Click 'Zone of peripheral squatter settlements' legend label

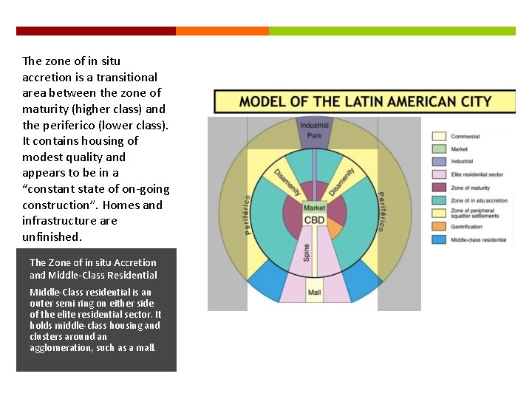[474, 213]
